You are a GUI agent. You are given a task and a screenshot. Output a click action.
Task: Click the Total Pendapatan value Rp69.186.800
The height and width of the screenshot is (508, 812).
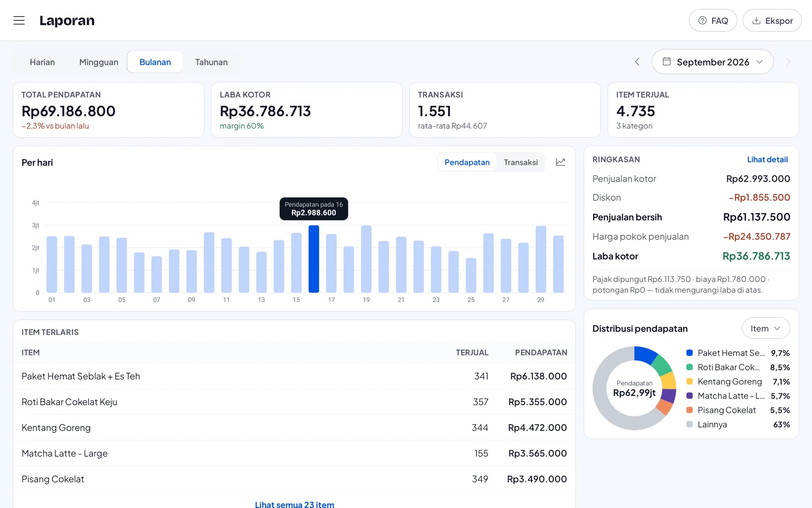coord(69,111)
